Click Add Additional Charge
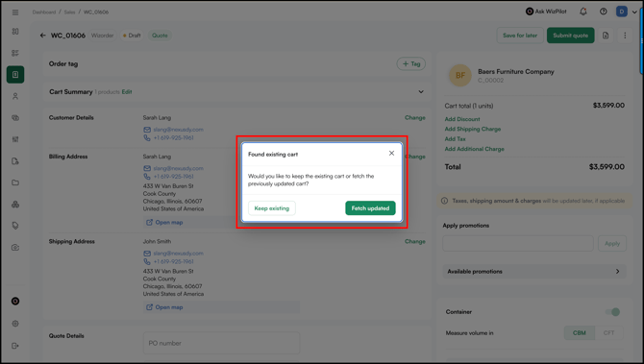644x364 pixels. [x=475, y=149]
